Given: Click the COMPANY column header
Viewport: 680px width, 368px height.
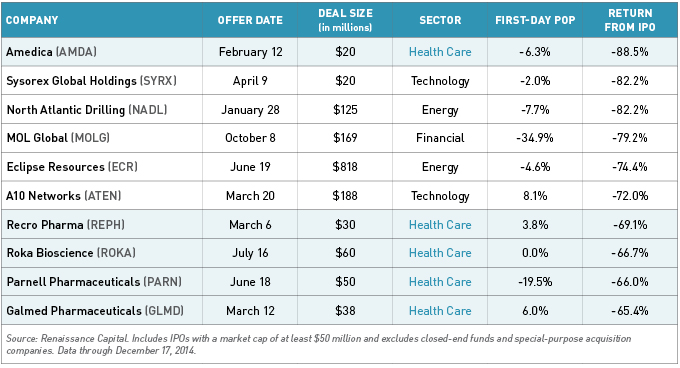Looking at the screenshot, I should [x=32, y=20].
